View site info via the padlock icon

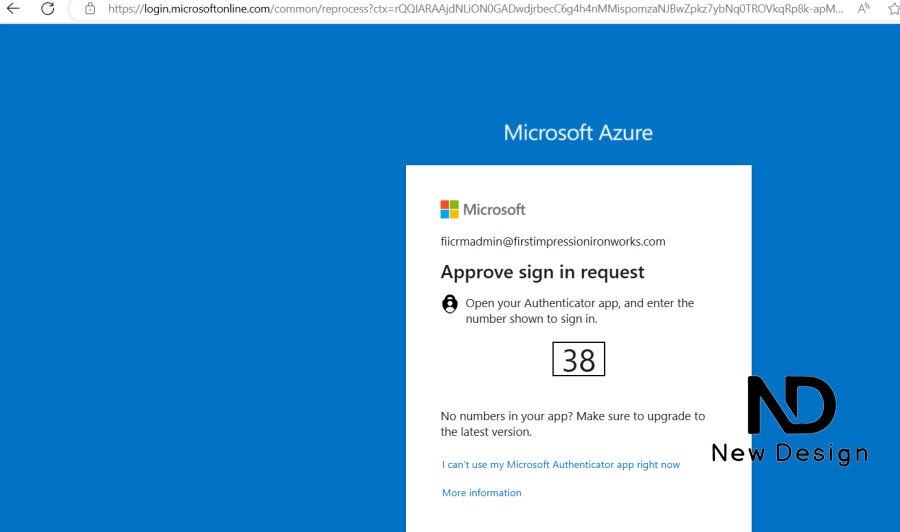(90, 9)
